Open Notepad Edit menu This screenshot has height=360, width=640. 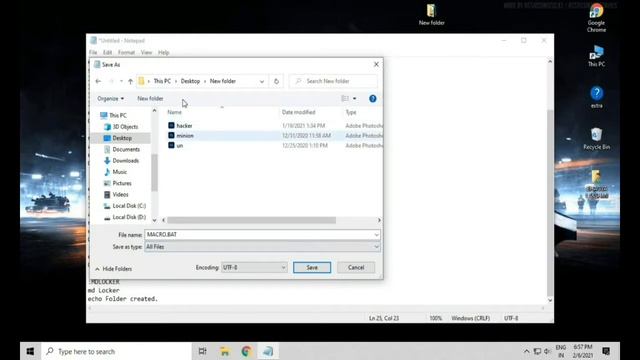pos(107,53)
